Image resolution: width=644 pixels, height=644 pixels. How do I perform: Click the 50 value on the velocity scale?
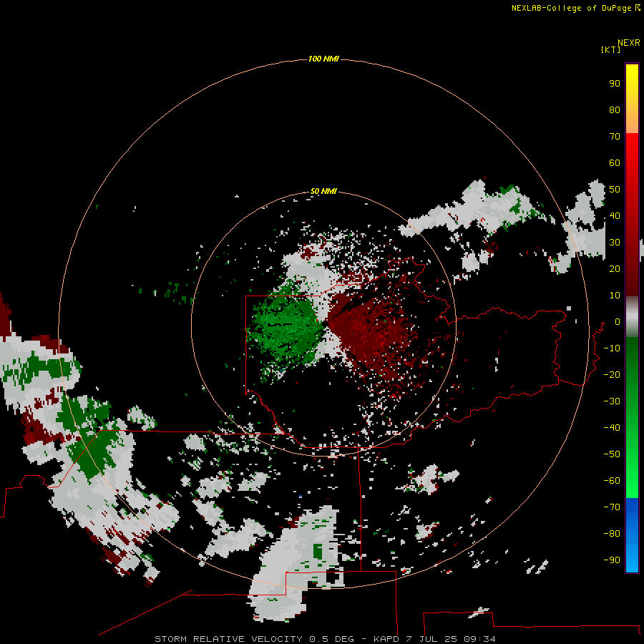coord(615,190)
